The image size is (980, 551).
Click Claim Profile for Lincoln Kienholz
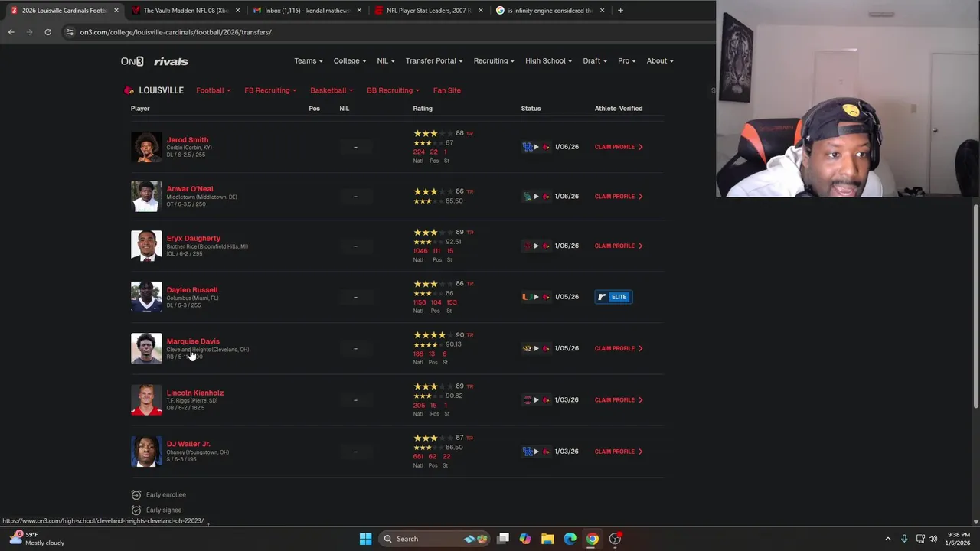point(619,400)
